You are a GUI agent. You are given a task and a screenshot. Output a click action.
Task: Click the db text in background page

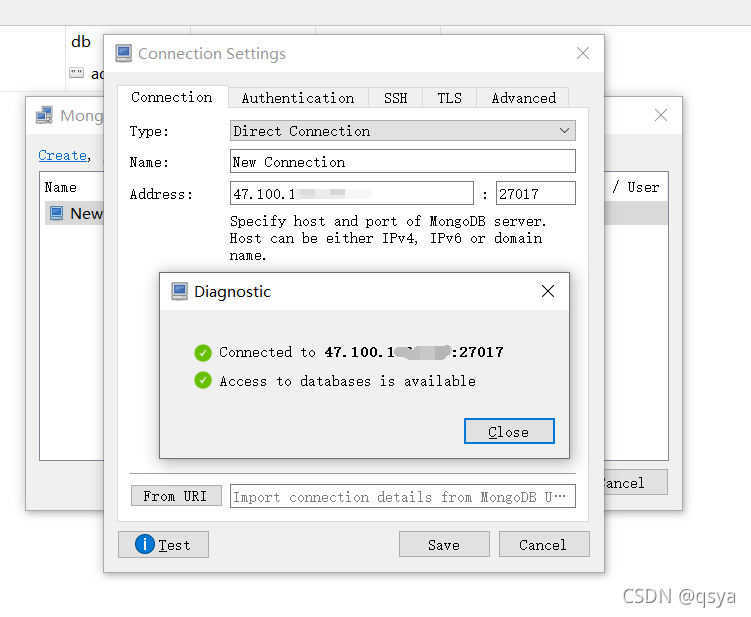click(81, 42)
